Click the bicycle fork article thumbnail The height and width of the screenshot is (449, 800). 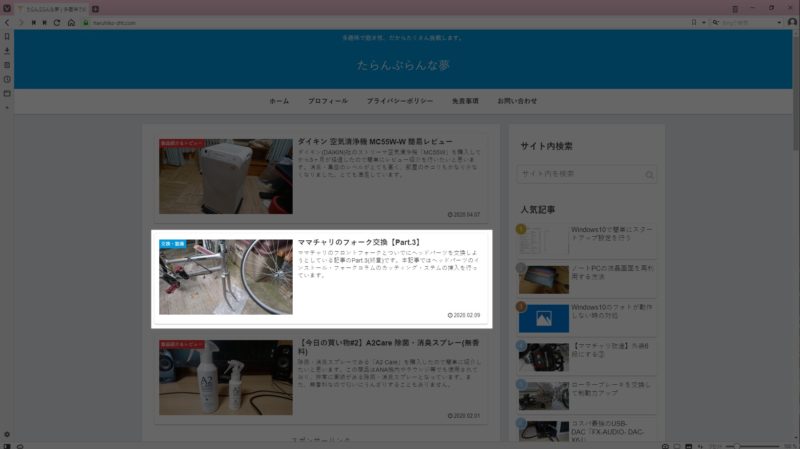click(226, 277)
